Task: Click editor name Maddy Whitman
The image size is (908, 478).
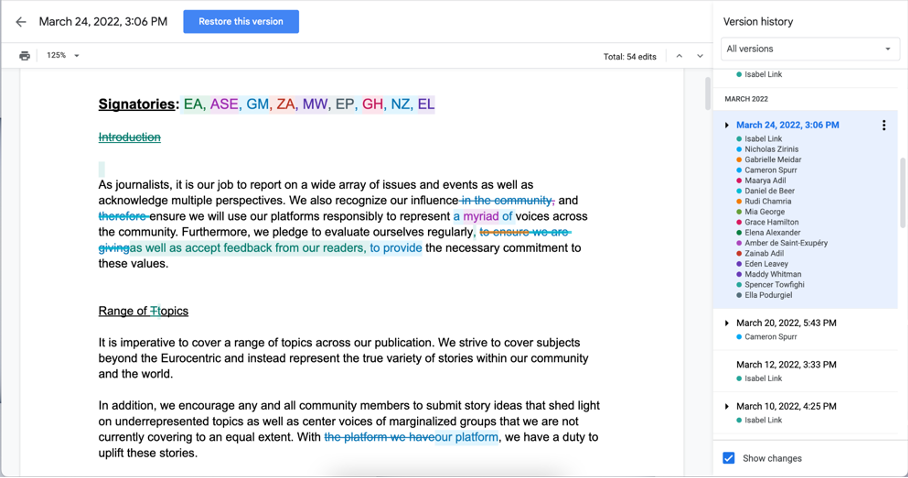Action: tap(773, 275)
